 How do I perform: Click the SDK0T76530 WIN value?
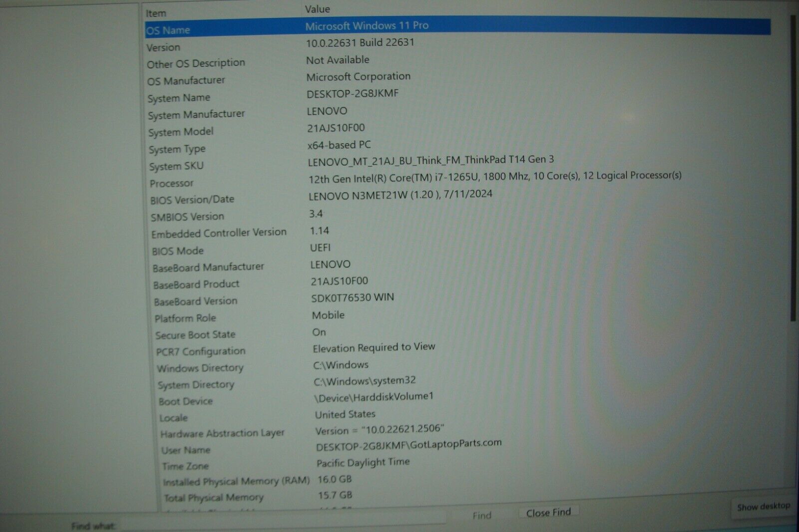click(x=353, y=298)
